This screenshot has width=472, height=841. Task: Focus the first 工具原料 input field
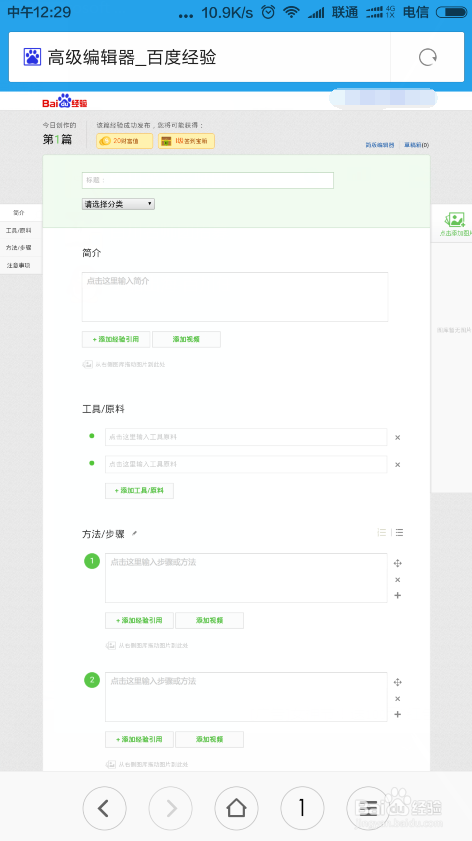246,437
